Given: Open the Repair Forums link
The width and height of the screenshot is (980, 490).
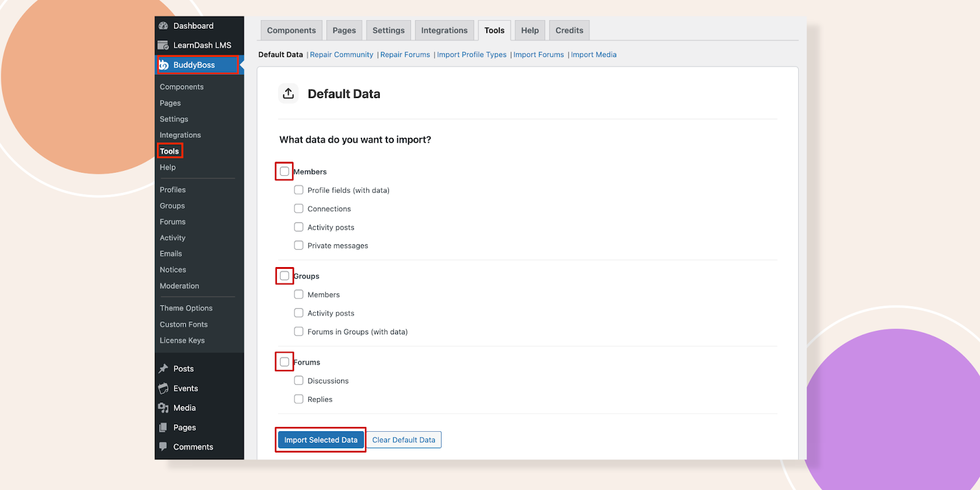Looking at the screenshot, I should pyautogui.click(x=405, y=55).
